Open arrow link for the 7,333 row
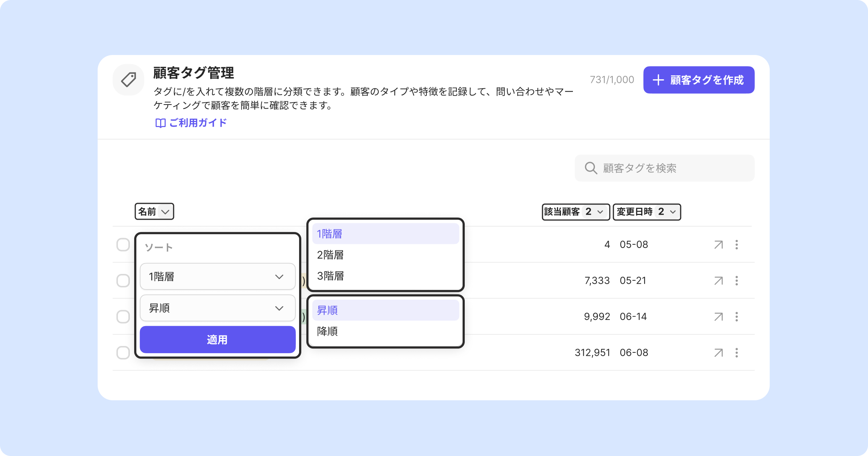Screen dimensions: 868x456 [718, 280]
